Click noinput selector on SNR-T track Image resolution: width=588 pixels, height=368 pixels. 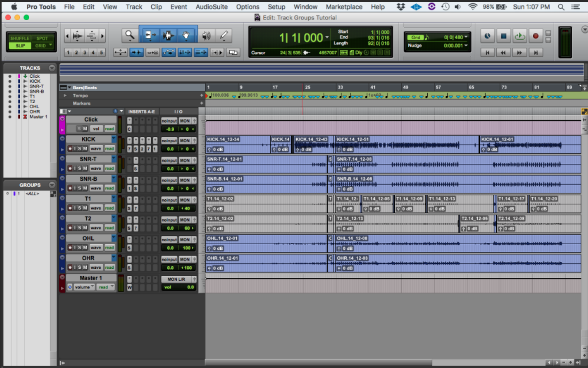(169, 160)
